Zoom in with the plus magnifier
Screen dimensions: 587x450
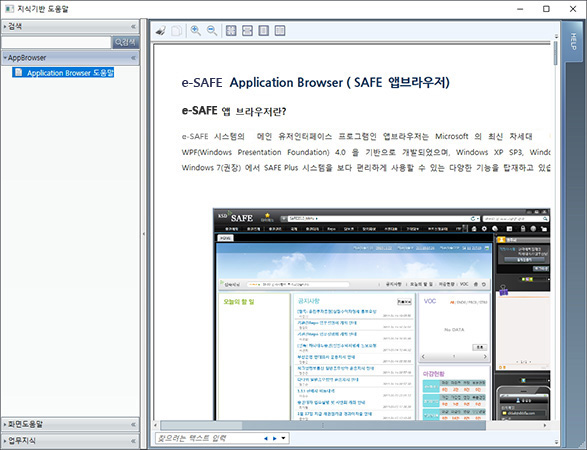195,31
